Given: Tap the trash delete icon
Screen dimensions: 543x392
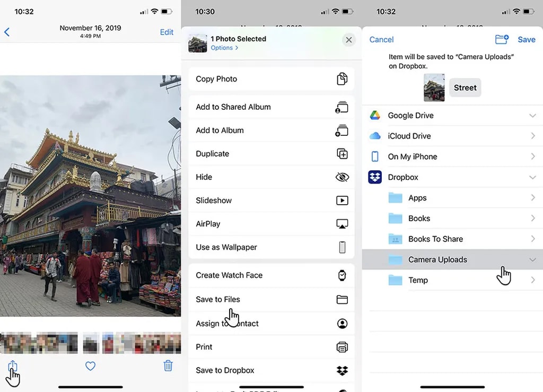Looking at the screenshot, I should pos(168,365).
